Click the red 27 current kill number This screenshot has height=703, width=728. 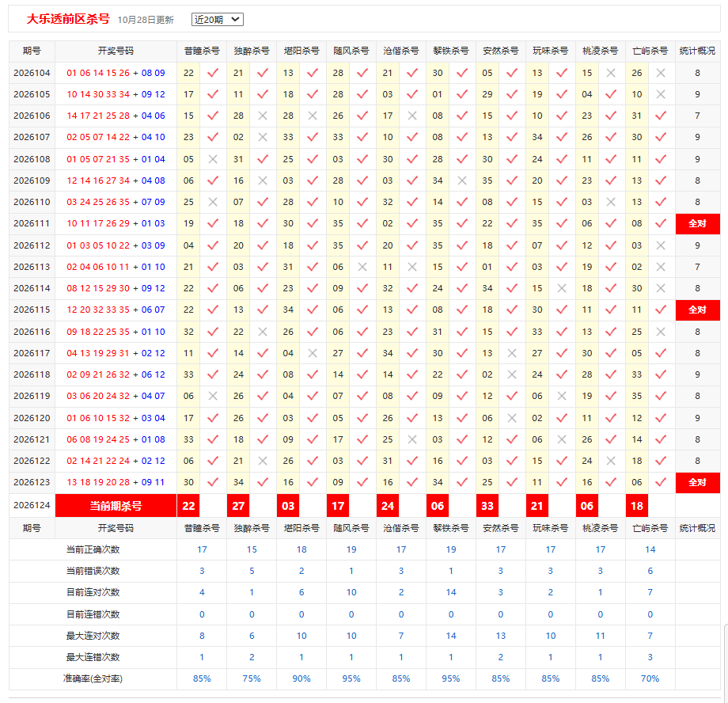[238, 506]
